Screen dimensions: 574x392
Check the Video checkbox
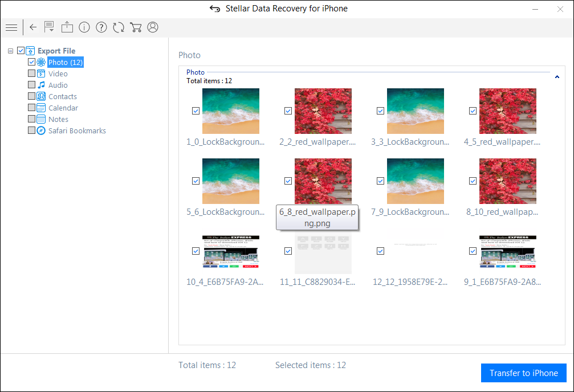pos(31,73)
